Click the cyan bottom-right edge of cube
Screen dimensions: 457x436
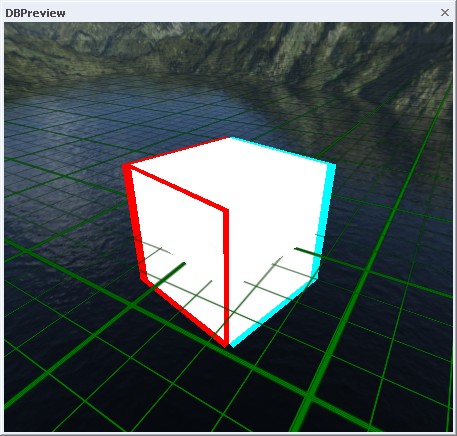273,313
